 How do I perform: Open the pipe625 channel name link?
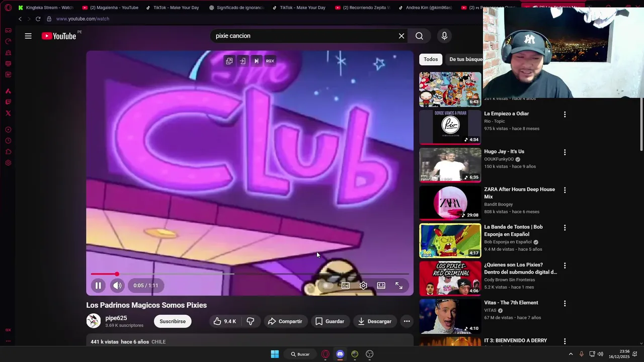coord(116,318)
